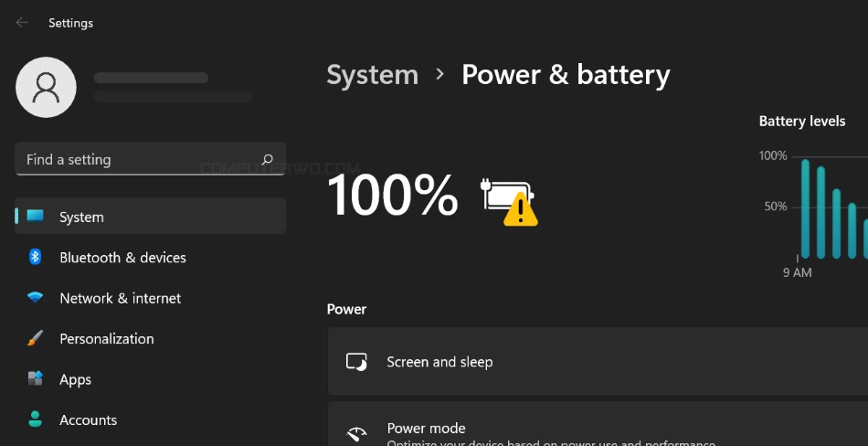This screenshot has height=446, width=868.
Task: Open Personalization settings
Action: coord(150,338)
